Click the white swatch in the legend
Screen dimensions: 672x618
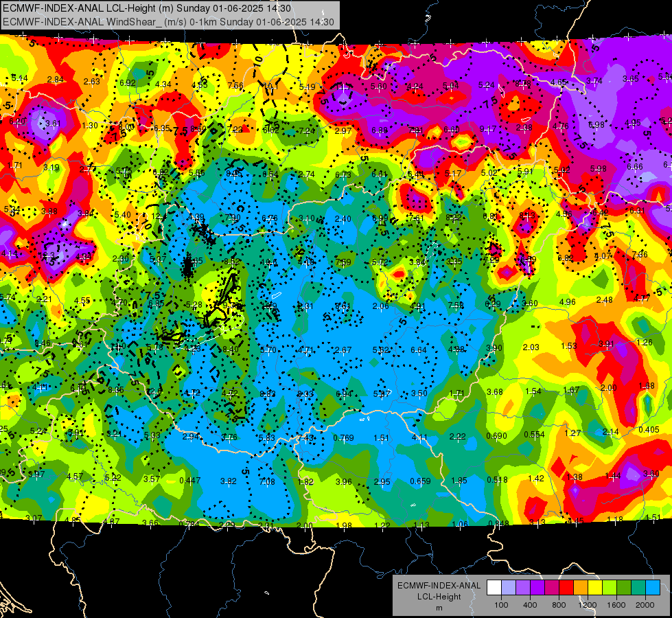tap(494, 588)
